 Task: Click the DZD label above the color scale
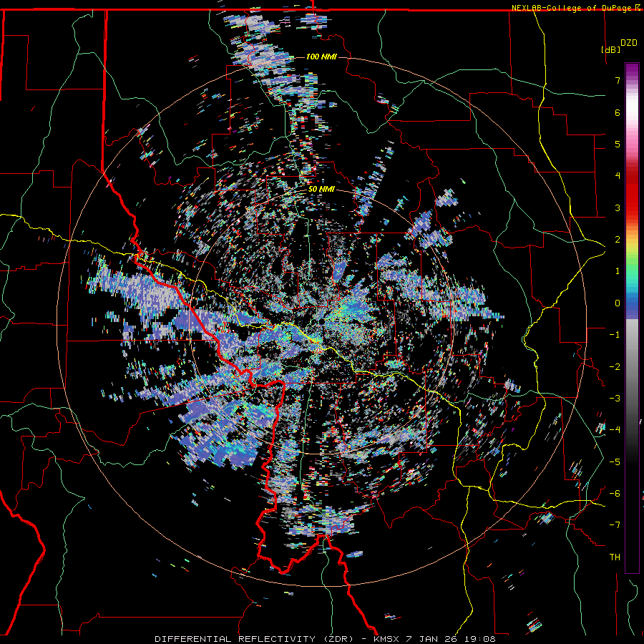click(629, 43)
